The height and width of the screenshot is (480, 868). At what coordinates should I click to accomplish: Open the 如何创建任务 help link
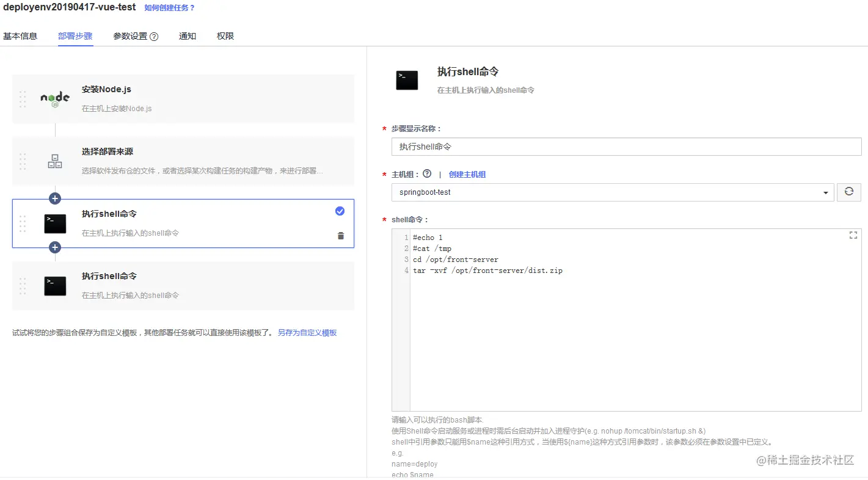(169, 7)
